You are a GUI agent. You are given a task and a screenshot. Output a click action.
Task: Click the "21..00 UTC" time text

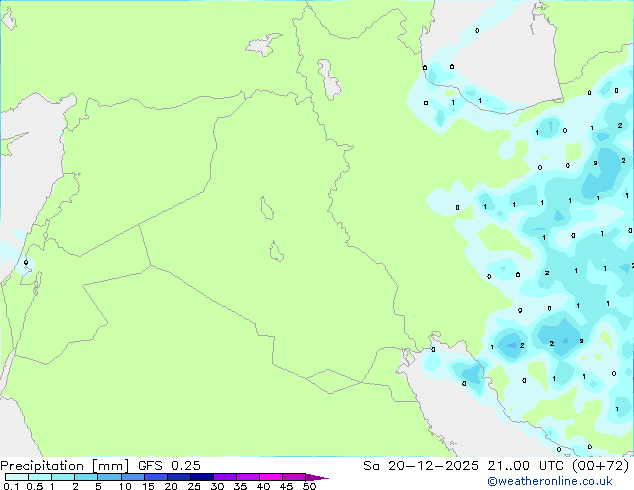click(525, 466)
